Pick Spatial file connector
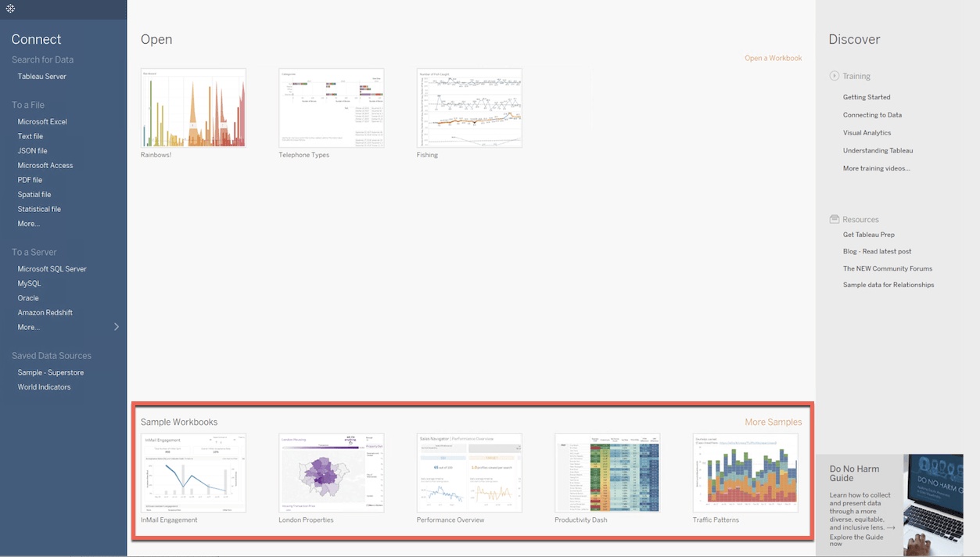 click(34, 195)
